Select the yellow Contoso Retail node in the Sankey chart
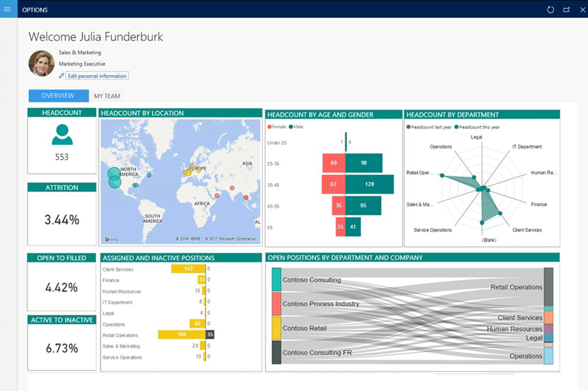 (275, 329)
